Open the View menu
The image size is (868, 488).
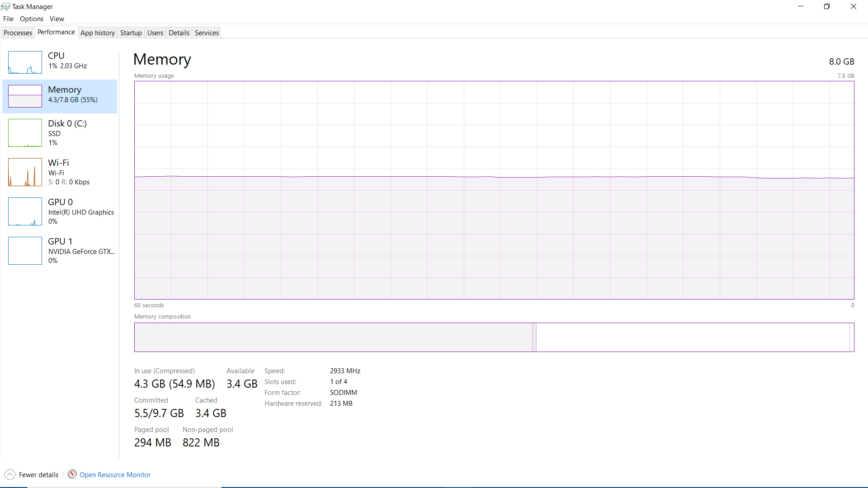(57, 19)
